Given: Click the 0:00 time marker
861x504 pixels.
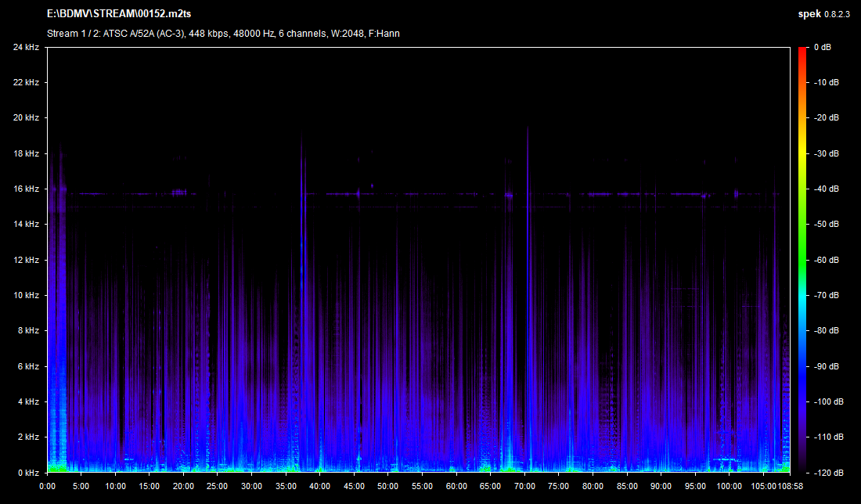Looking at the screenshot, I should tap(47, 485).
